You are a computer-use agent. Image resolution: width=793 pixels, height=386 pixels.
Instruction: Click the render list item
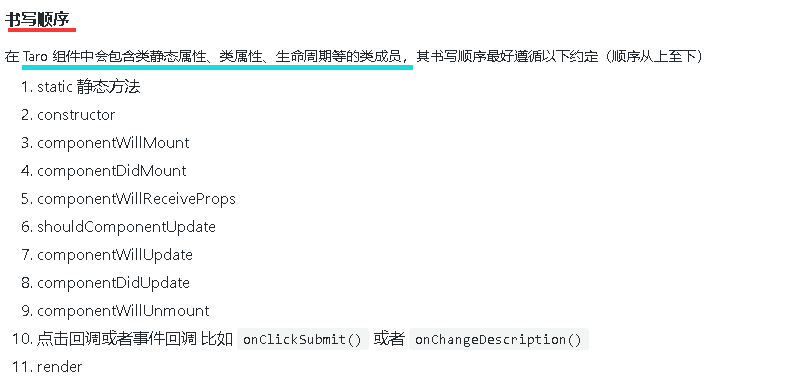[x=59, y=366]
